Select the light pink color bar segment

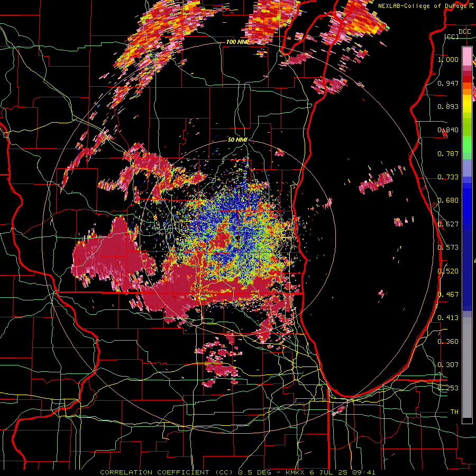tap(467, 56)
